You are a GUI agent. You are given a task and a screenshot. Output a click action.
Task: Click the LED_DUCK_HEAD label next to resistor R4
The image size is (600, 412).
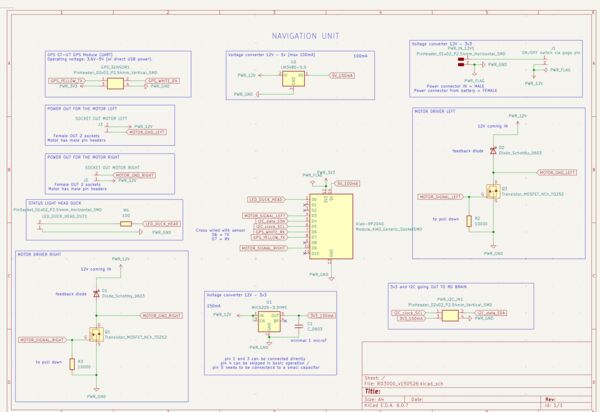pyautogui.click(x=161, y=224)
